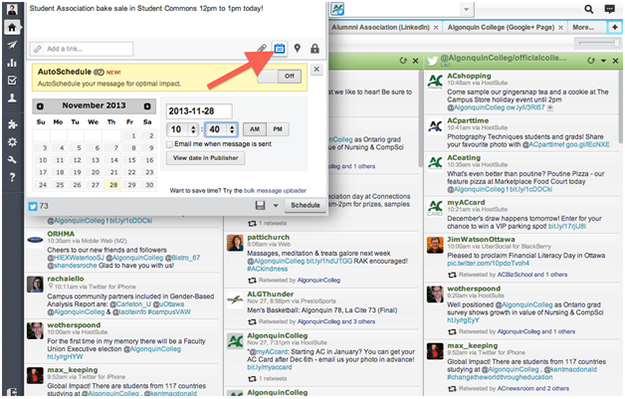The height and width of the screenshot is (399, 625).
Task: Click the scheduling calendar icon
Action: (x=279, y=49)
